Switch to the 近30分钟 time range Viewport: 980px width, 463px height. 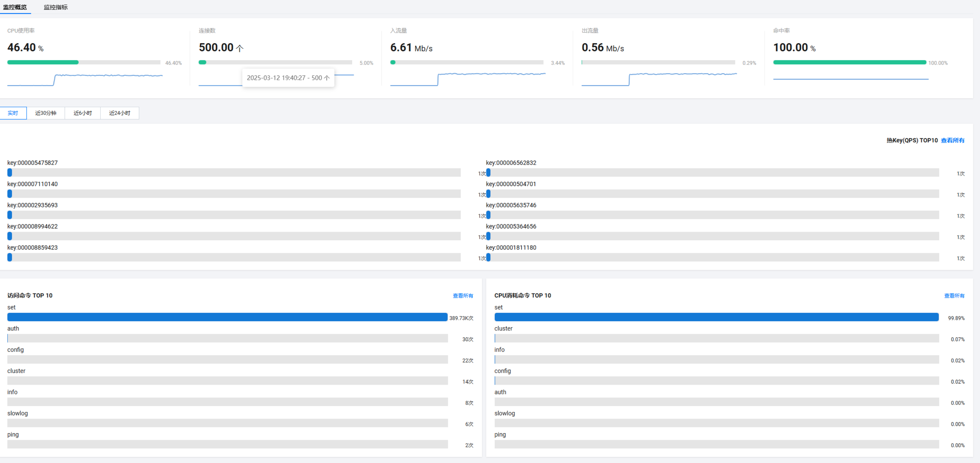[x=46, y=113]
